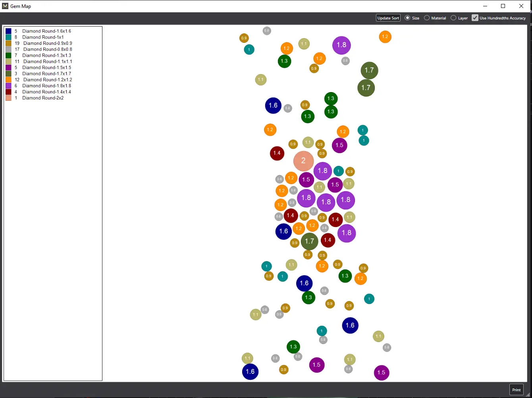
Task: Select the Material sort radio button
Action: (x=427, y=18)
